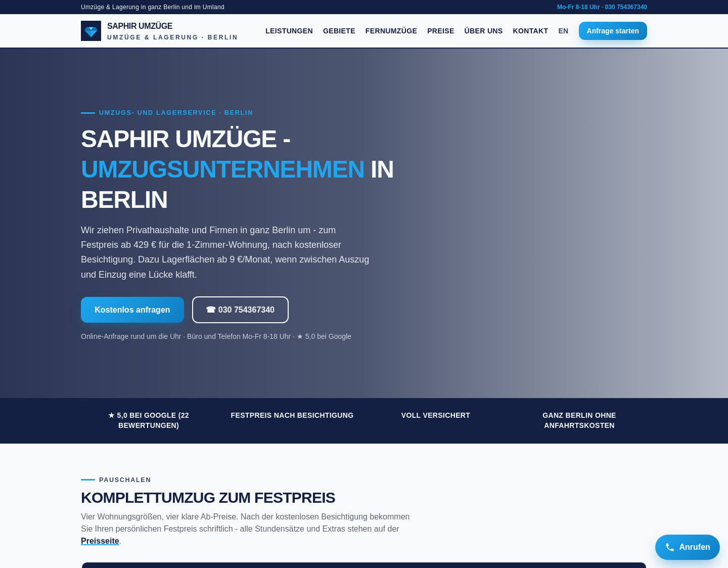The image size is (728, 568).
Task: Click 'Umzugs- und Lagerservice · Berlin' label
Action: tap(176, 113)
